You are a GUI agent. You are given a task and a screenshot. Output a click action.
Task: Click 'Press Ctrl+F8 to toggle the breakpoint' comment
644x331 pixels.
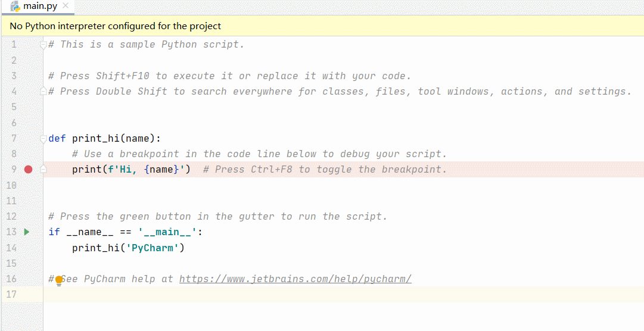point(325,169)
